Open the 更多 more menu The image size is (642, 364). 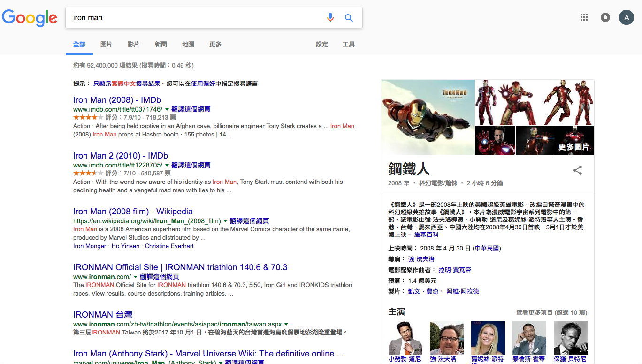[x=215, y=44]
